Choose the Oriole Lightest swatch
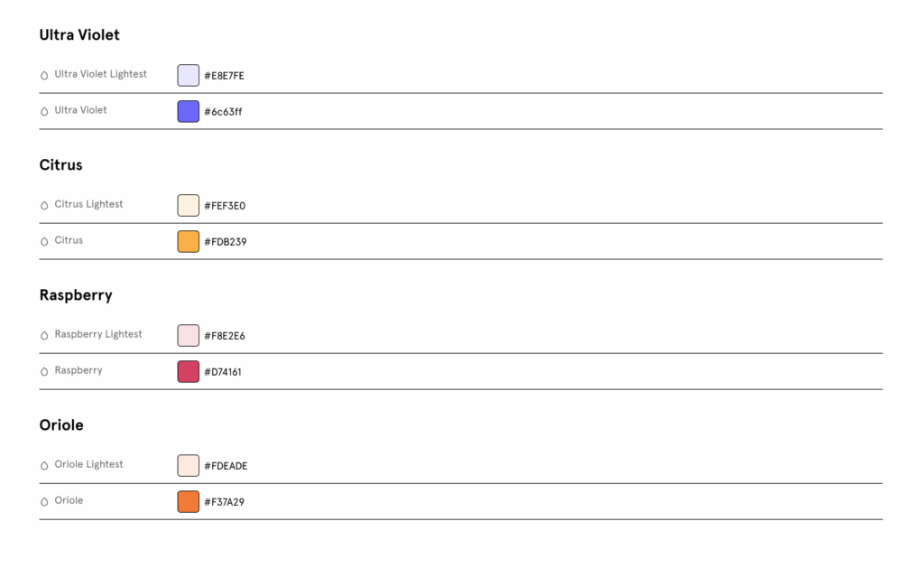 coord(188,466)
